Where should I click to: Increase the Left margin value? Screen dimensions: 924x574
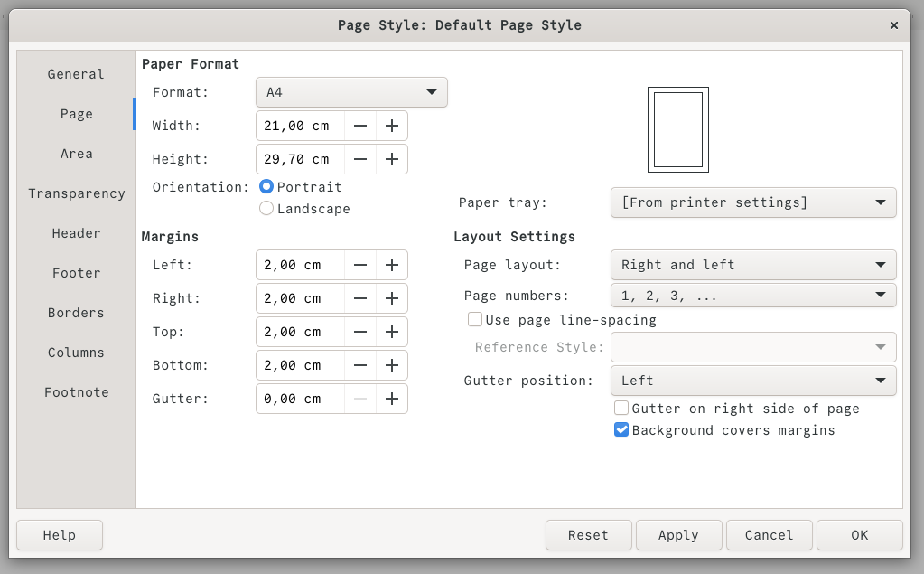(x=391, y=265)
